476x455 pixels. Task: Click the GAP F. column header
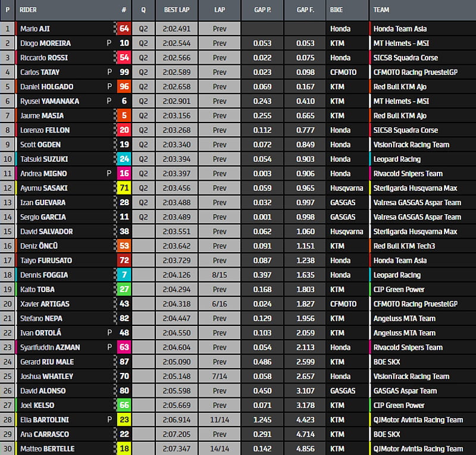305,10
